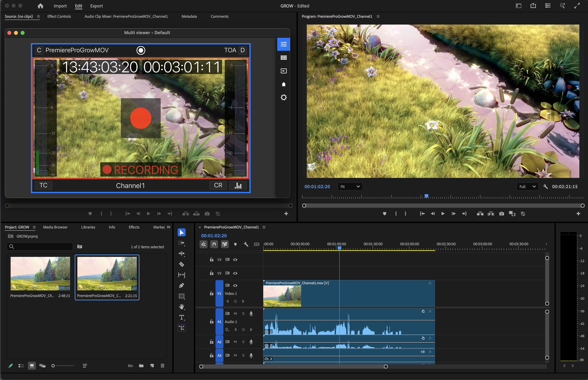Select the Type tool
Image resolution: width=588 pixels, height=380 pixels.
pyautogui.click(x=181, y=317)
